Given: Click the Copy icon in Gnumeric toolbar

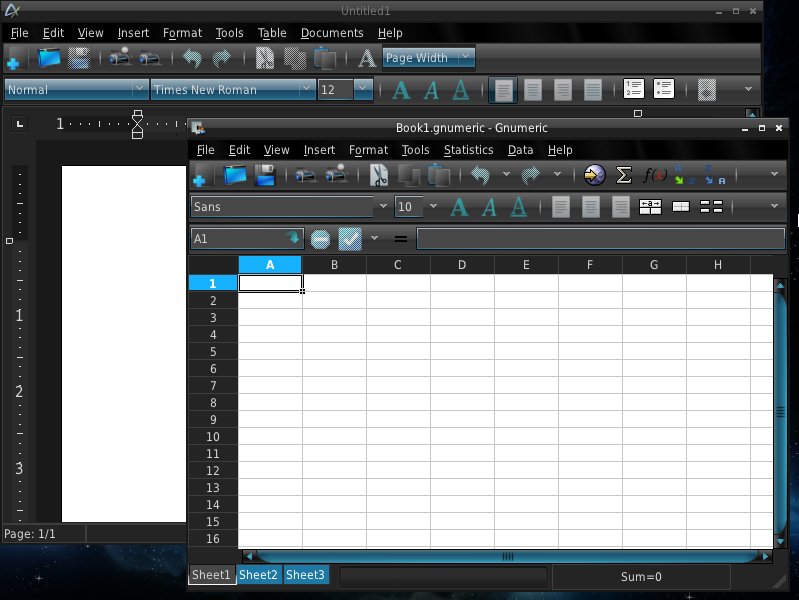Looking at the screenshot, I should click(x=409, y=175).
